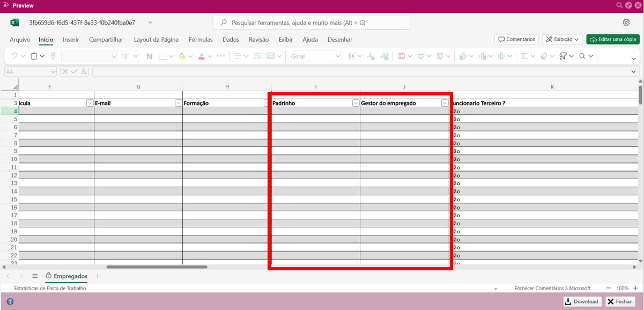Open the font size dropdown

click(136, 56)
